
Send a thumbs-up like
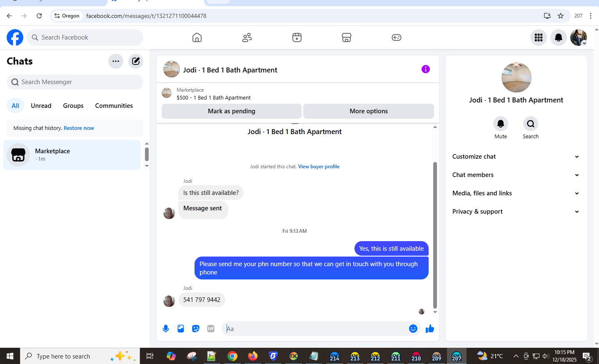430,329
